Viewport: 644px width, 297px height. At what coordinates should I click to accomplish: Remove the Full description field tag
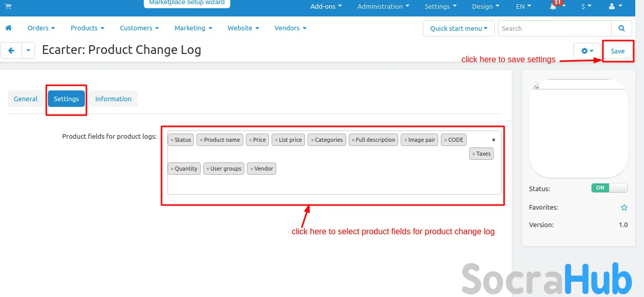[x=353, y=140]
